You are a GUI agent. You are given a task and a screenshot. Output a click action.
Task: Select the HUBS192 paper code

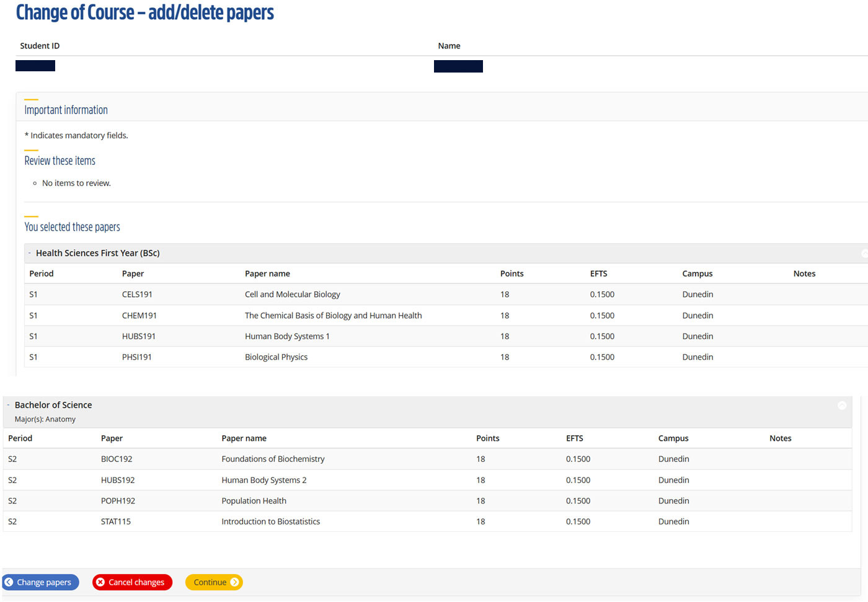(118, 480)
